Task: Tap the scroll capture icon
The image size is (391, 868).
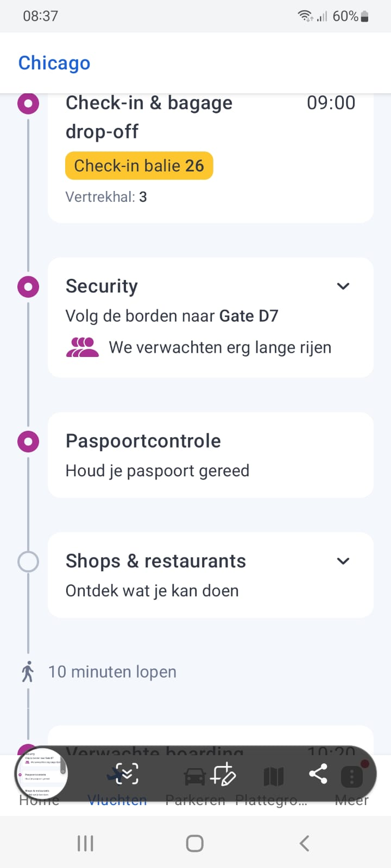Action: pyautogui.click(x=126, y=774)
